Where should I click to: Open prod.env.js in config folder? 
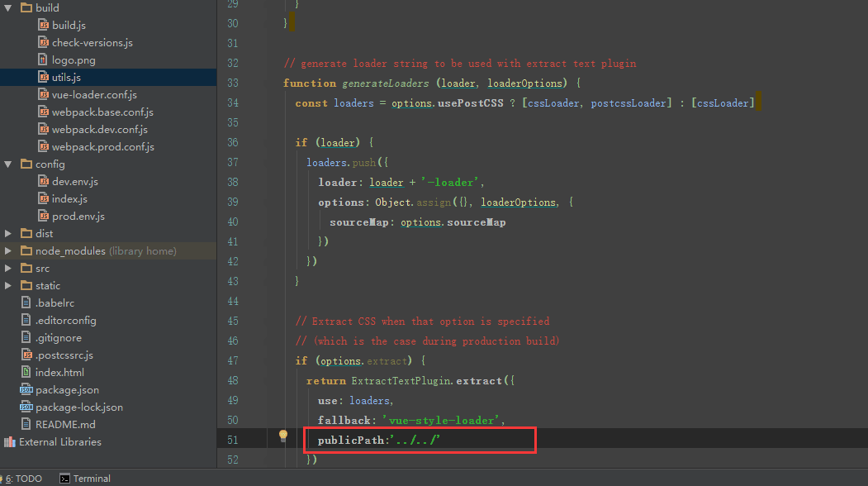click(78, 216)
